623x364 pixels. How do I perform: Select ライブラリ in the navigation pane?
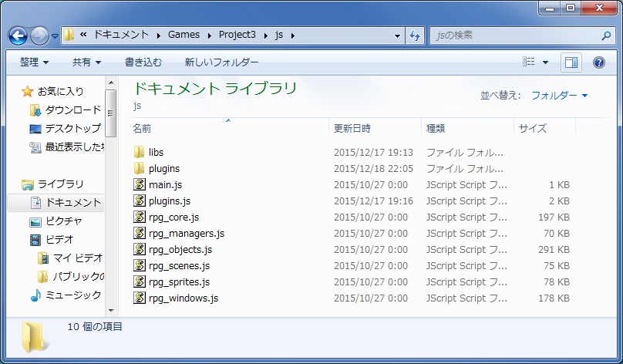pos(52,184)
